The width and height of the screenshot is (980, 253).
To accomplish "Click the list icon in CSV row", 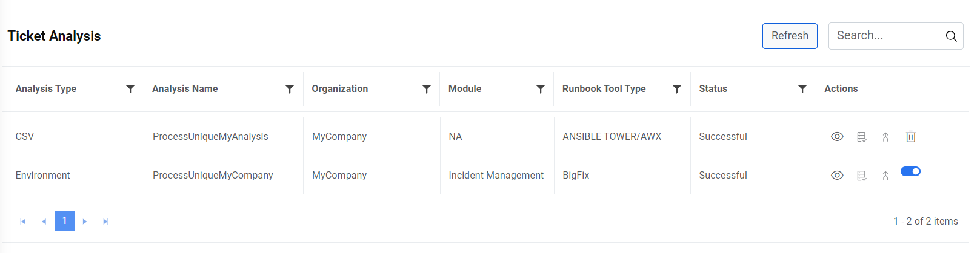I will tap(861, 137).
